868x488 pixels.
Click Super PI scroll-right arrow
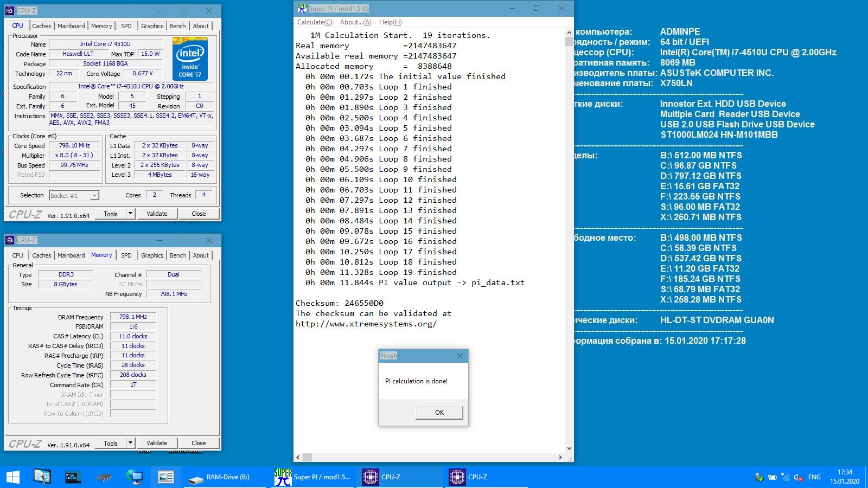point(560,457)
